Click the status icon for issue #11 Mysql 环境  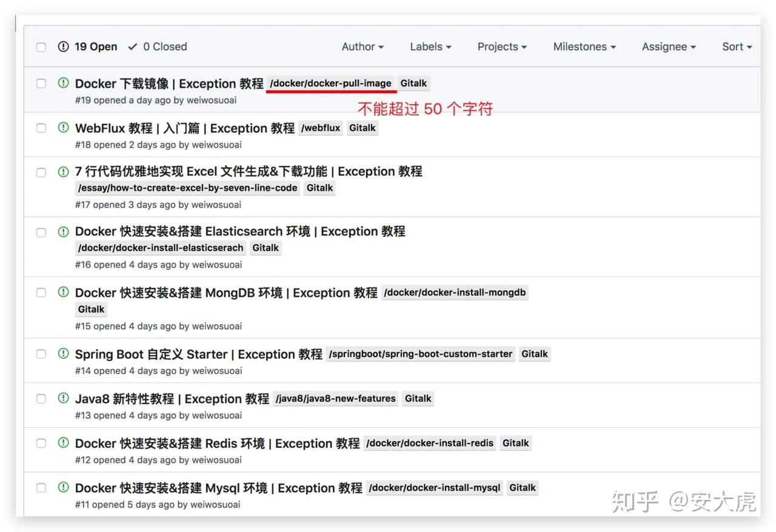click(63, 488)
